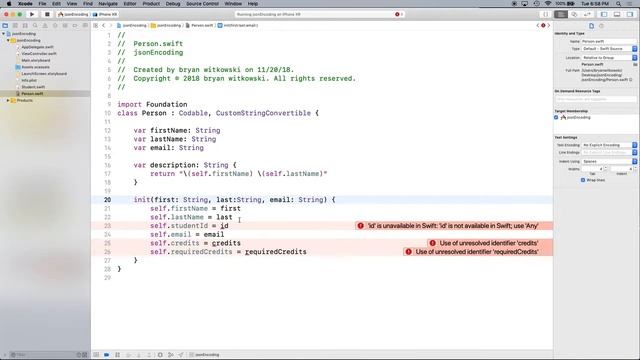Open Debug View Hierarchy icon
The height and width of the screenshot is (360, 640).
click(x=160, y=355)
